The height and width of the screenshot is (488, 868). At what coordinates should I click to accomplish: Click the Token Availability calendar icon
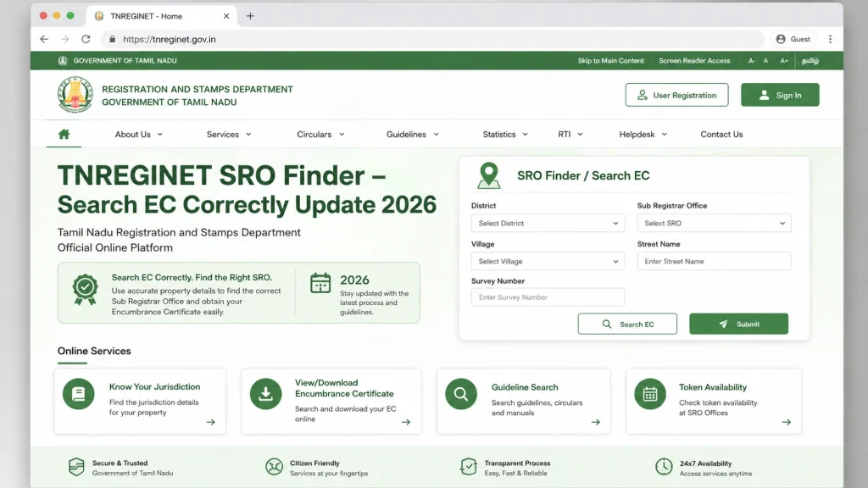tap(650, 394)
